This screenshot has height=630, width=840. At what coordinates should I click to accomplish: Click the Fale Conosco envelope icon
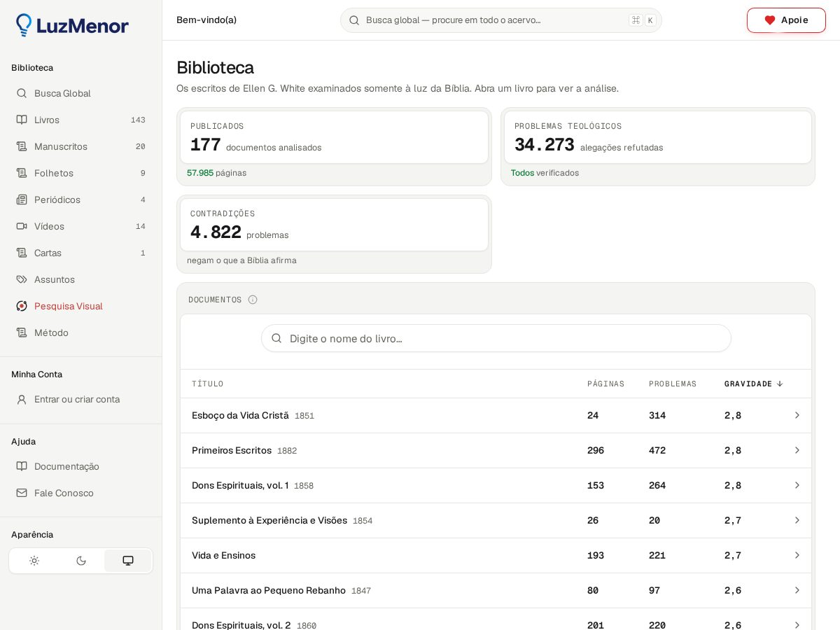pyautogui.click(x=22, y=493)
